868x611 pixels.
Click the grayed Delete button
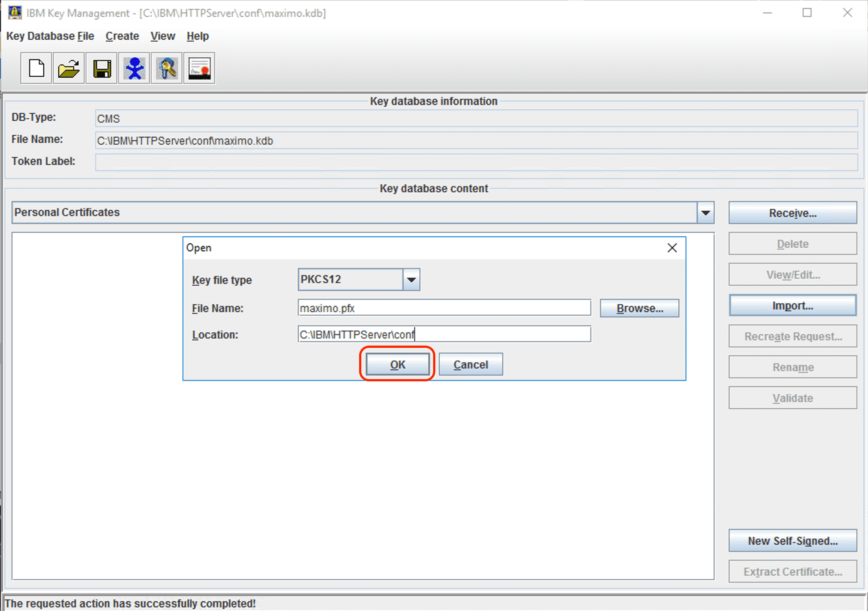[x=793, y=244]
